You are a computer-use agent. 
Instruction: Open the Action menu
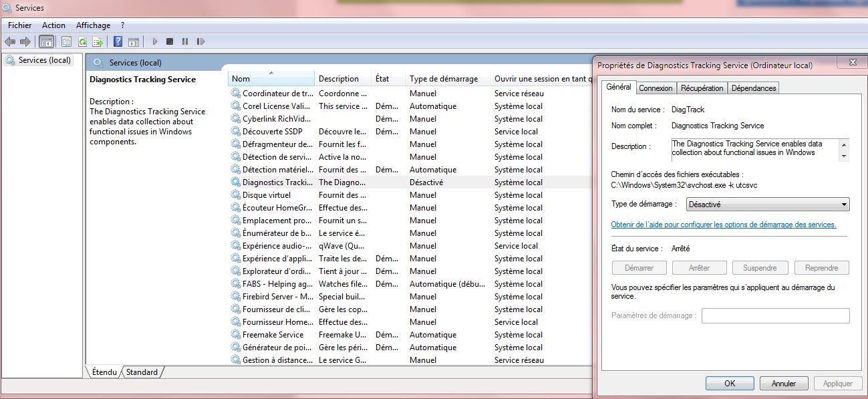(54, 25)
